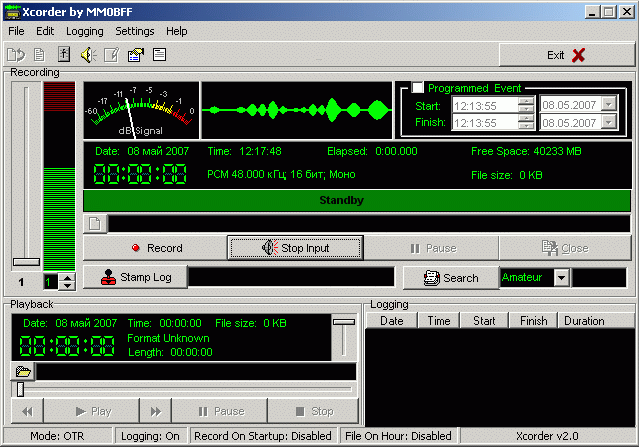Click the Close button in Recording section

[565, 248]
